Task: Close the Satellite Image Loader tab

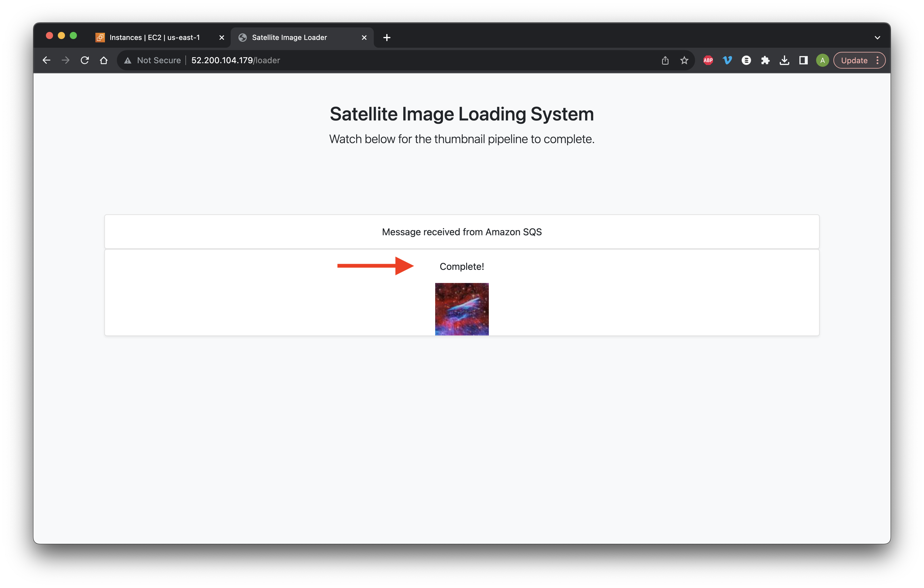Action: (364, 38)
